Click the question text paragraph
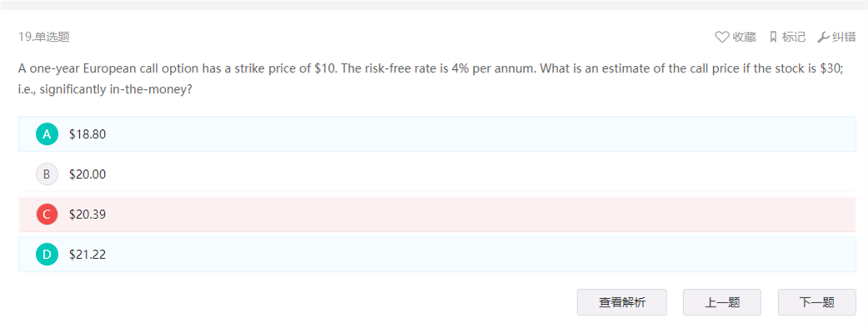Viewport: 868px width, 329px height. pyautogui.click(x=431, y=78)
